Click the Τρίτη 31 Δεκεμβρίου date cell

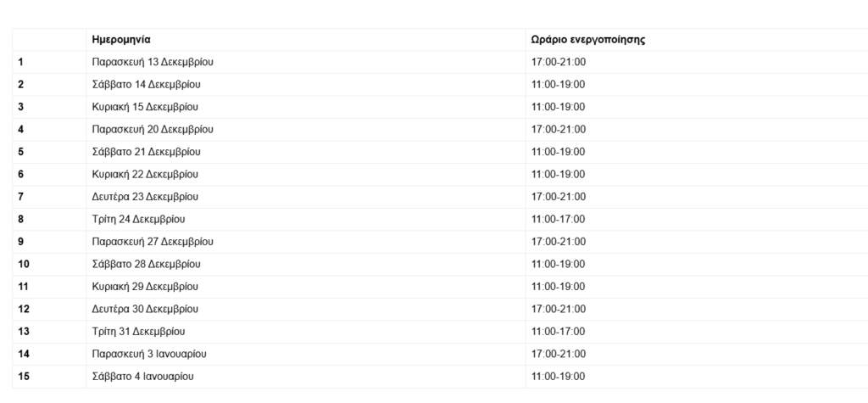click(x=138, y=332)
